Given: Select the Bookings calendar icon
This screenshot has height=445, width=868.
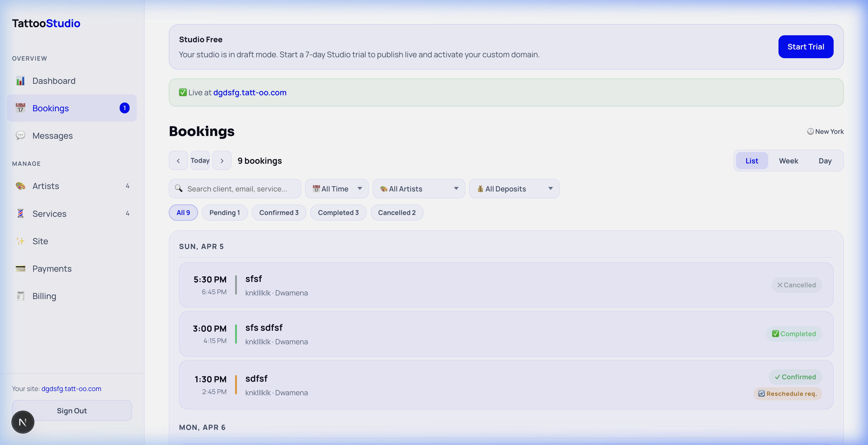Looking at the screenshot, I should coord(20,108).
